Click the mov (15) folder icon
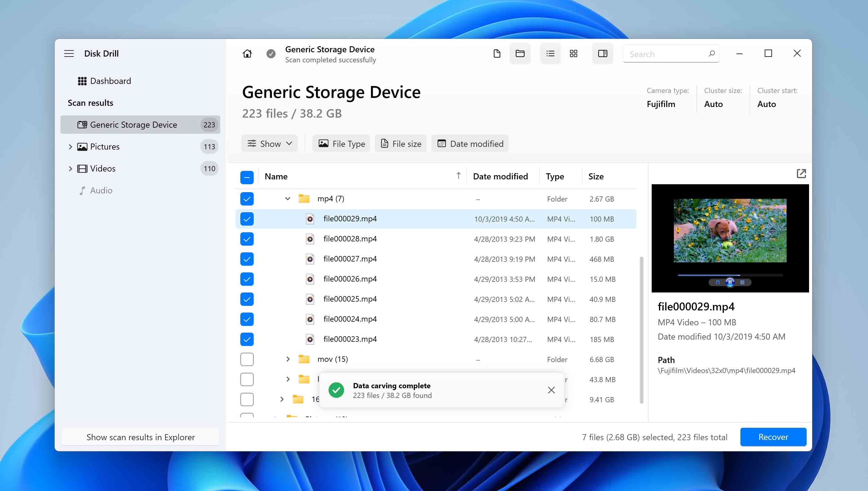The height and width of the screenshot is (491, 868). [x=304, y=359]
